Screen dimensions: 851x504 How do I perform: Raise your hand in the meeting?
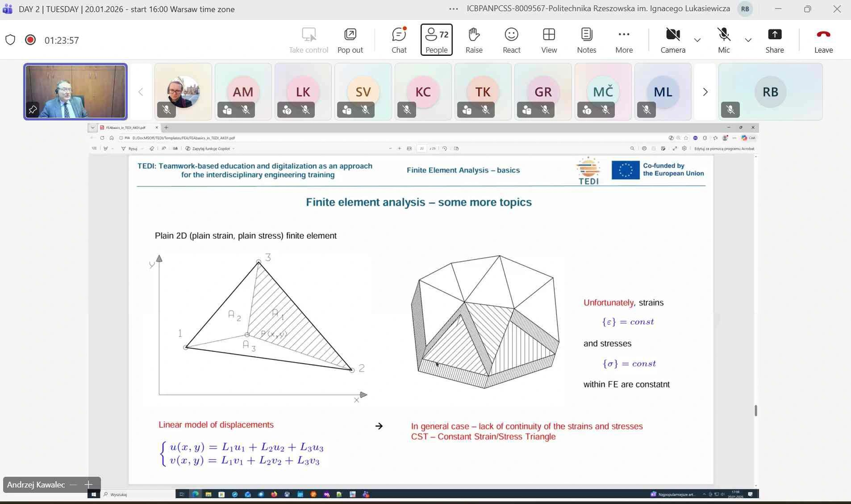click(474, 40)
